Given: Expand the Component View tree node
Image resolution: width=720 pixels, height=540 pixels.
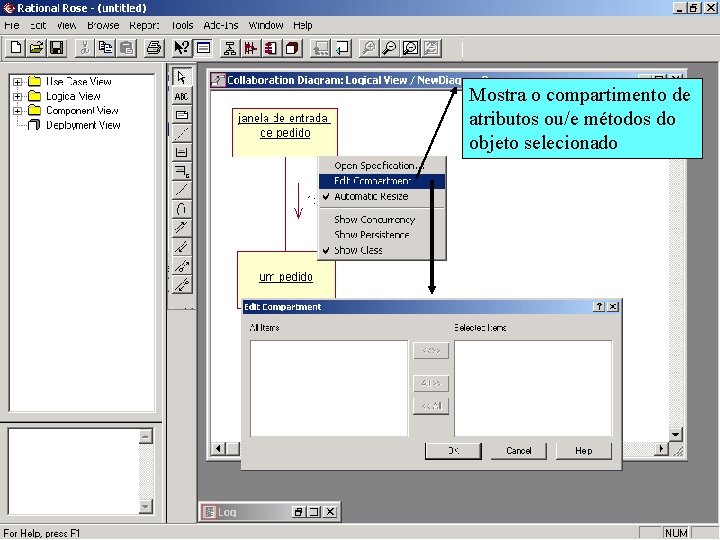Looking at the screenshot, I should (x=17, y=111).
